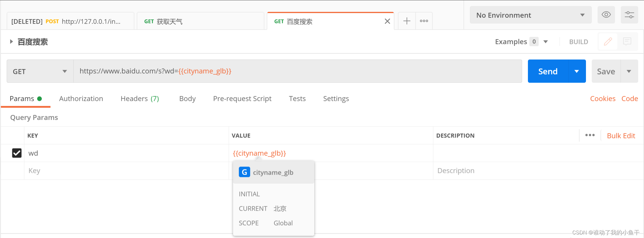Open the Code link
This screenshot has width=644, height=238.
click(629, 99)
